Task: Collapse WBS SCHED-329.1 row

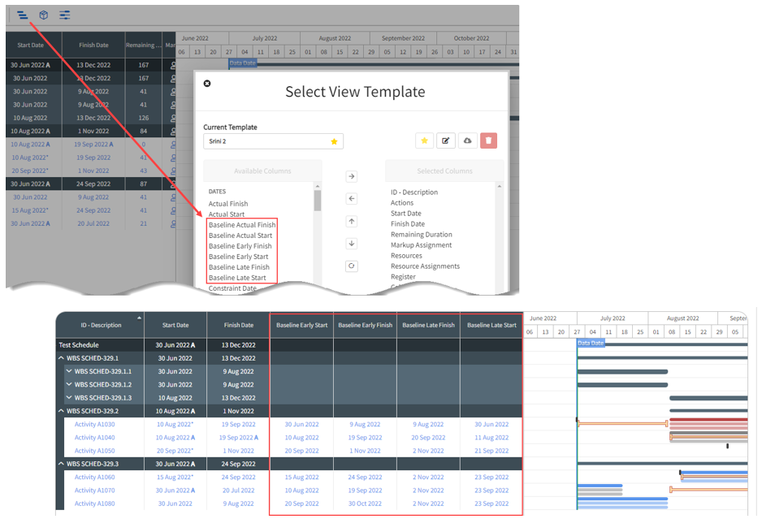Action: (x=61, y=358)
